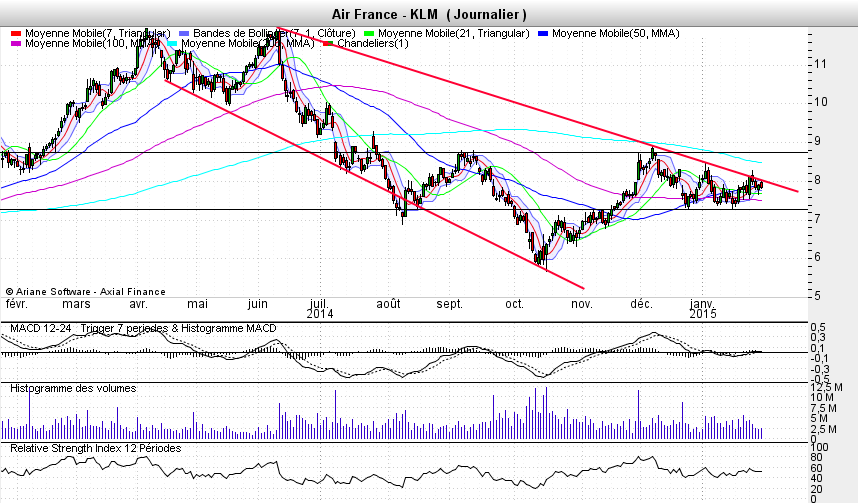Click the year label '2014' under the axis
This screenshot has height=503, width=858.
coord(320,314)
